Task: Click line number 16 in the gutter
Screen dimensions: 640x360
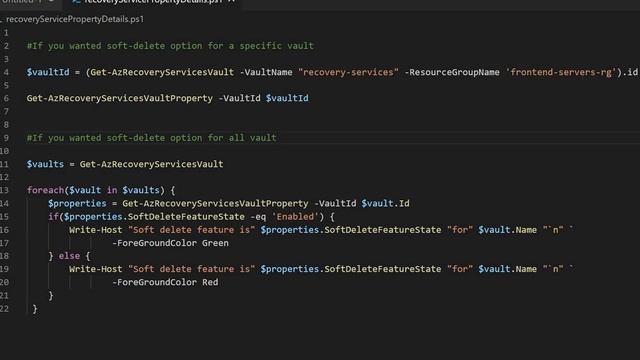Action: point(4,230)
